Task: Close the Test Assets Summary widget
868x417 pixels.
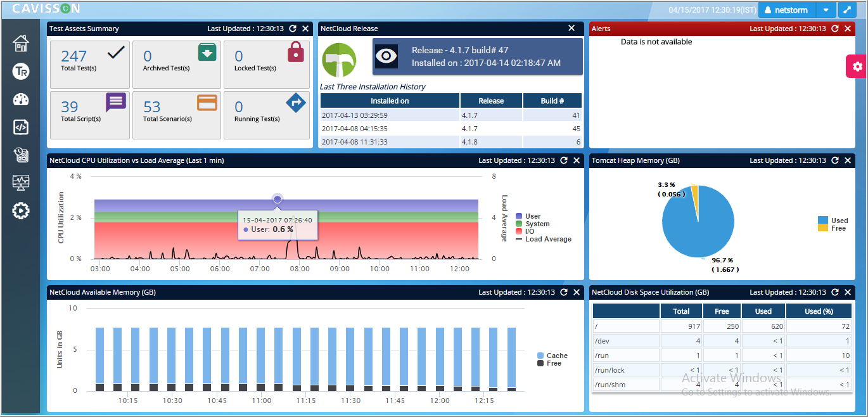Action: coord(305,29)
